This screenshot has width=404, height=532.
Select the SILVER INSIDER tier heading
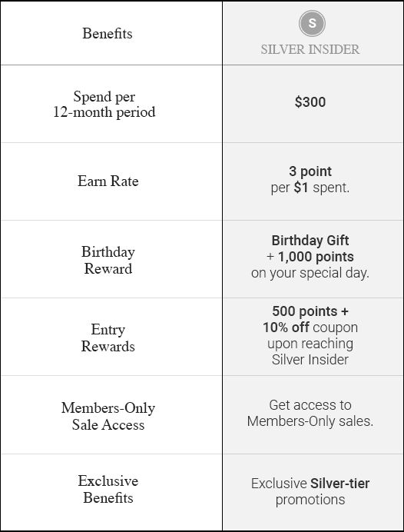click(310, 49)
